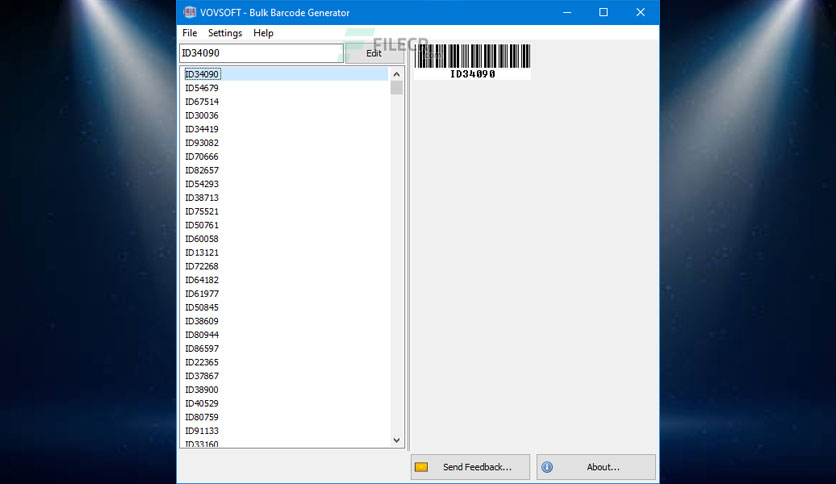
Task: Open the Settings menu
Action: 225,33
